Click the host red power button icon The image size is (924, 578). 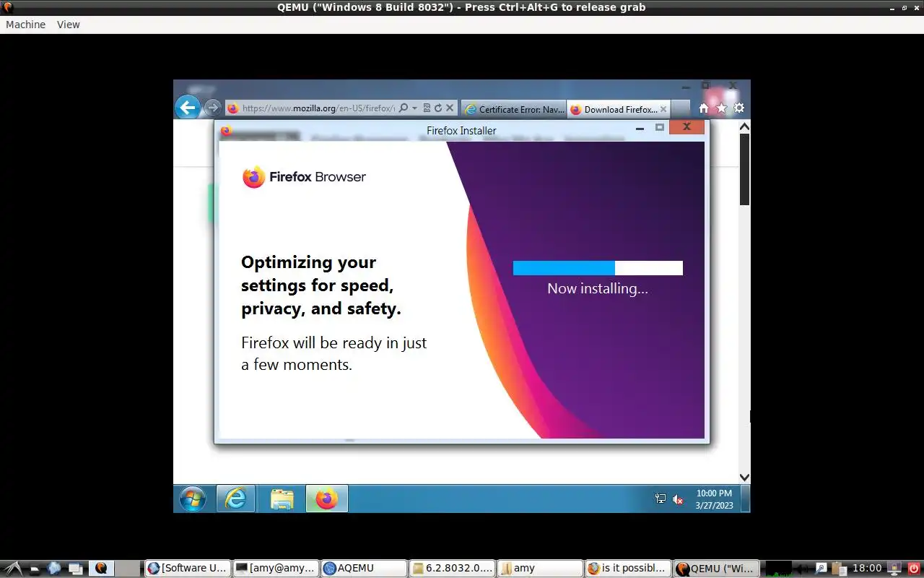[x=914, y=569]
